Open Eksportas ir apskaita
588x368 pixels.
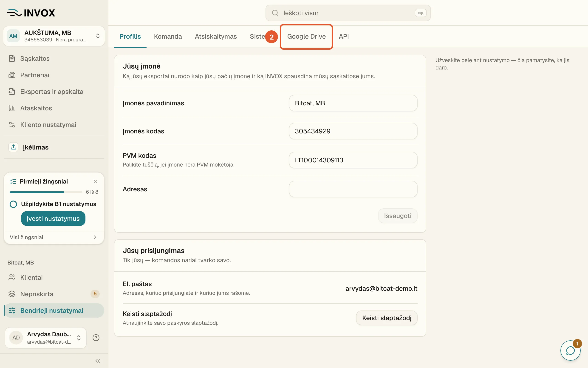pyautogui.click(x=54, y=92)
